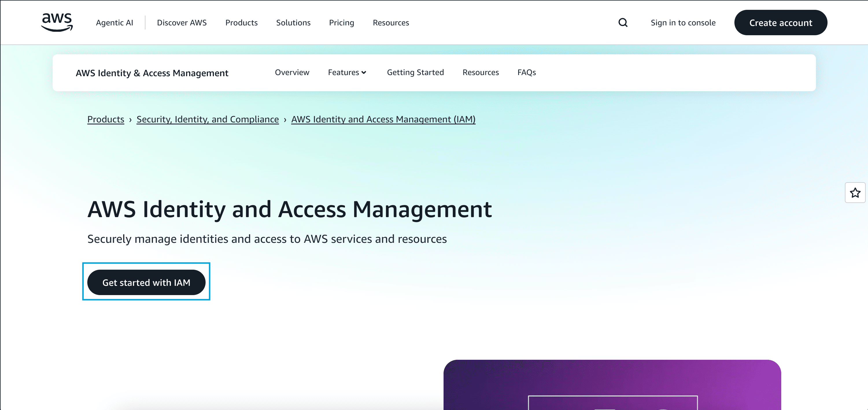Open Security, Identity, and Compliance breadcrumb
The image size is (868, 410).
(x=208, y=119)
